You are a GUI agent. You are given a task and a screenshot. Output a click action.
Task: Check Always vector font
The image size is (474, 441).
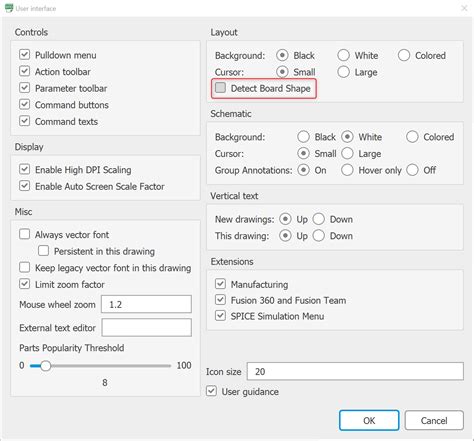(x=24, y=234)
